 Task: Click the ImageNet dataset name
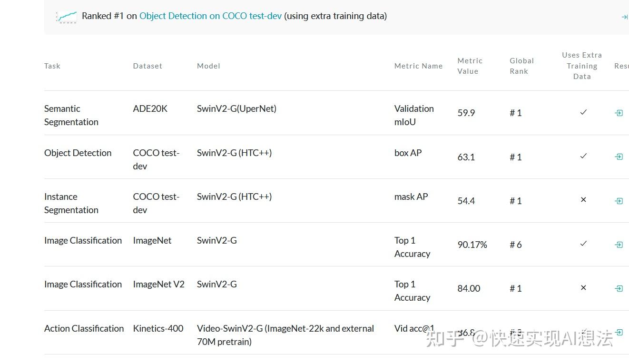click(x=152, y=240)
